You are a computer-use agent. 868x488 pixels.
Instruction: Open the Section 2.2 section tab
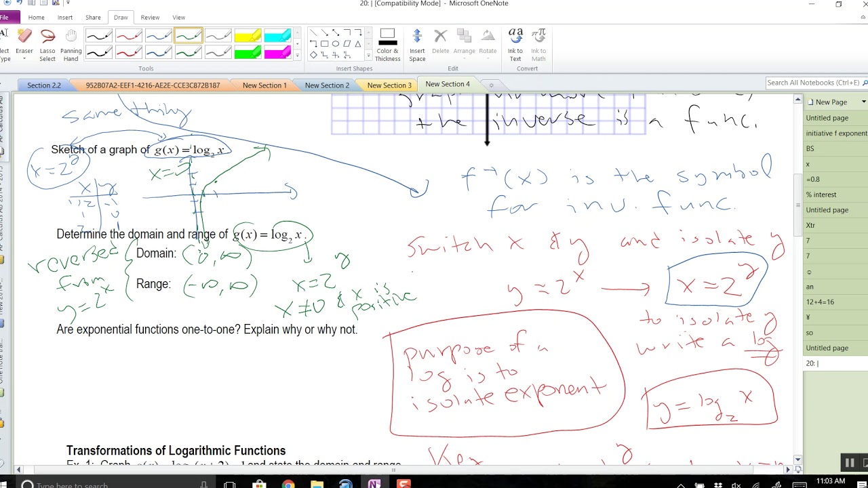(44, 85)
